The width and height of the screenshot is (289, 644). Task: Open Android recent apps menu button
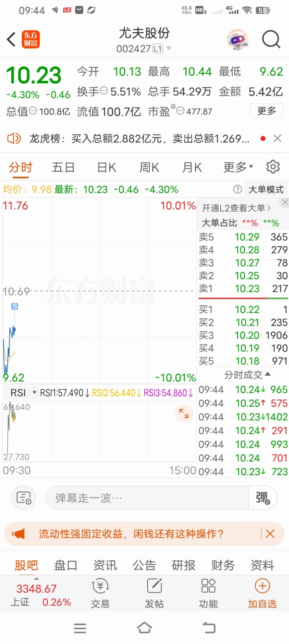80,628
